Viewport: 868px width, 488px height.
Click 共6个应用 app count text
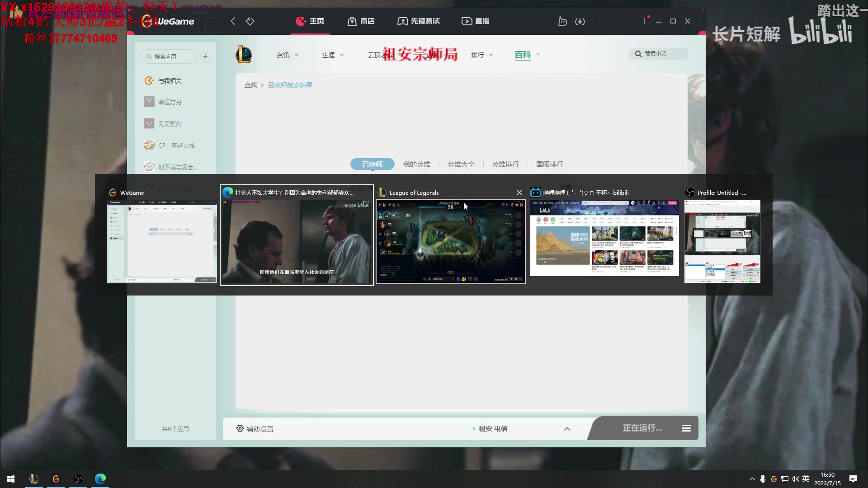pos(175,429)
